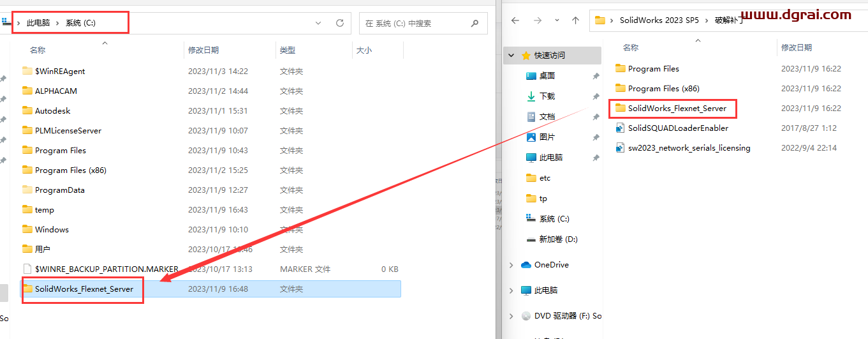Screen dimensions: 868x339
Task: Select the Windows folder icon
Action: point(27,229)
